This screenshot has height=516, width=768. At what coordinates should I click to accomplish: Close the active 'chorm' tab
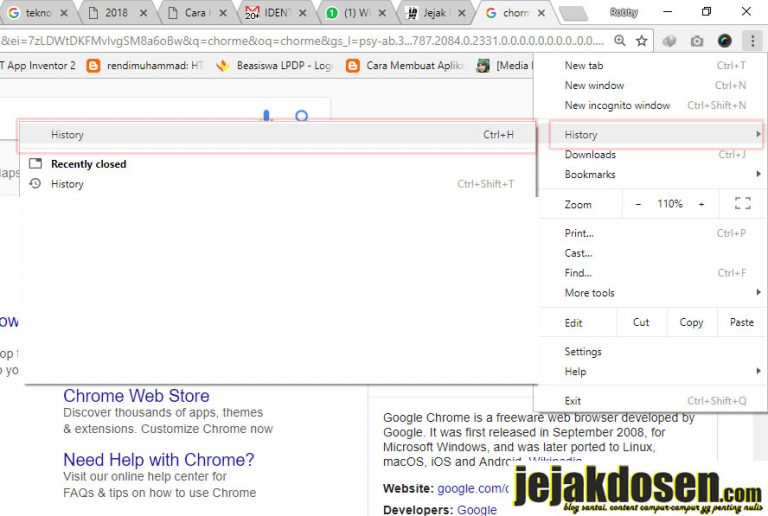click(x=541, y=13)
